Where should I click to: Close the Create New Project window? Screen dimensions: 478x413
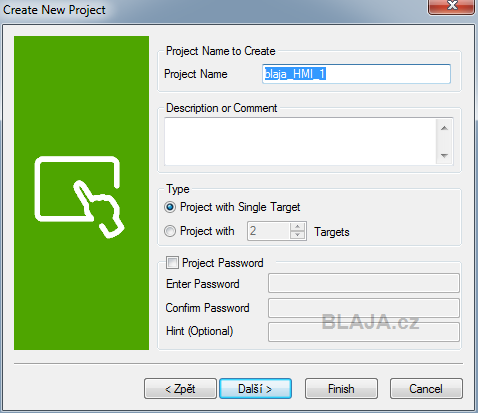pyautogui.click(x=452, y=7)
